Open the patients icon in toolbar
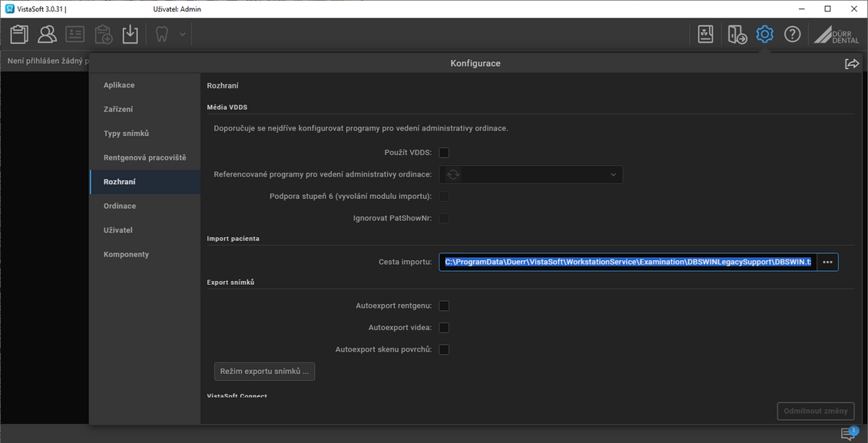Viewport: 868px width, 443px height. [47, 35]
